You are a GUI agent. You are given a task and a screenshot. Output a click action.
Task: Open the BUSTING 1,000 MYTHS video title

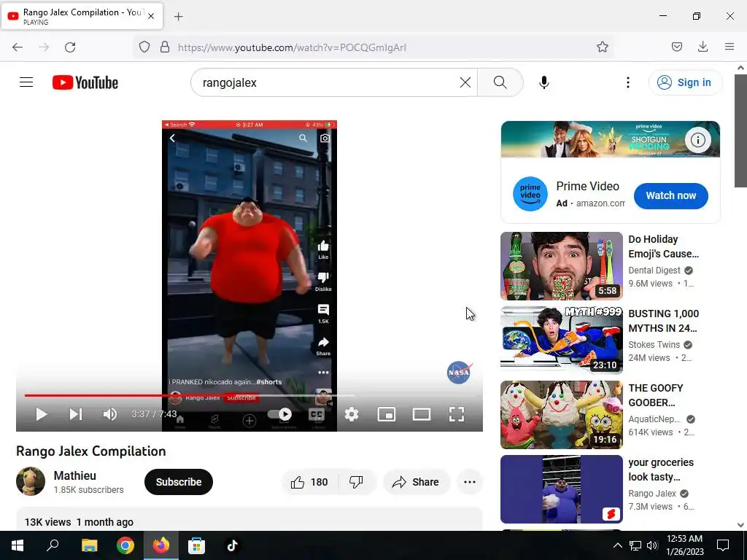tap(664, 321)
